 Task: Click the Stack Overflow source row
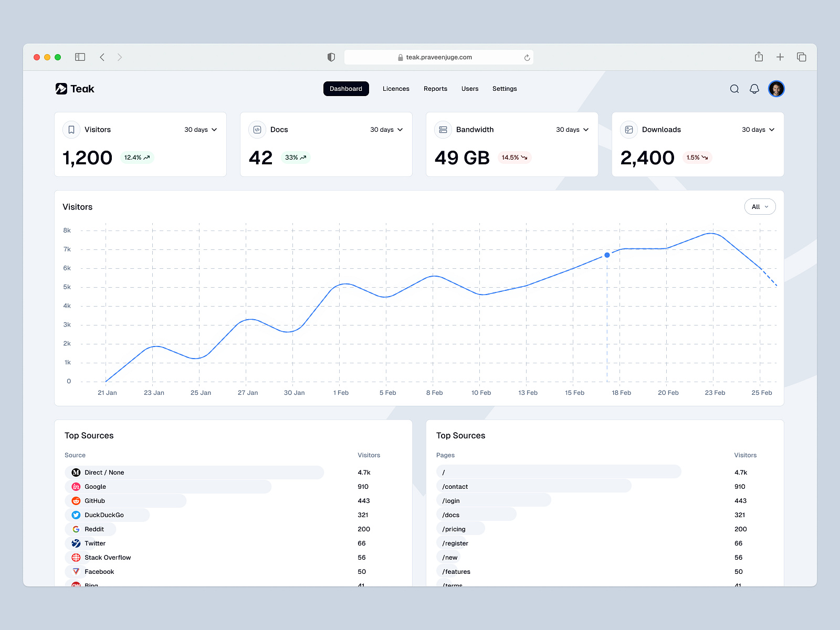108,558
